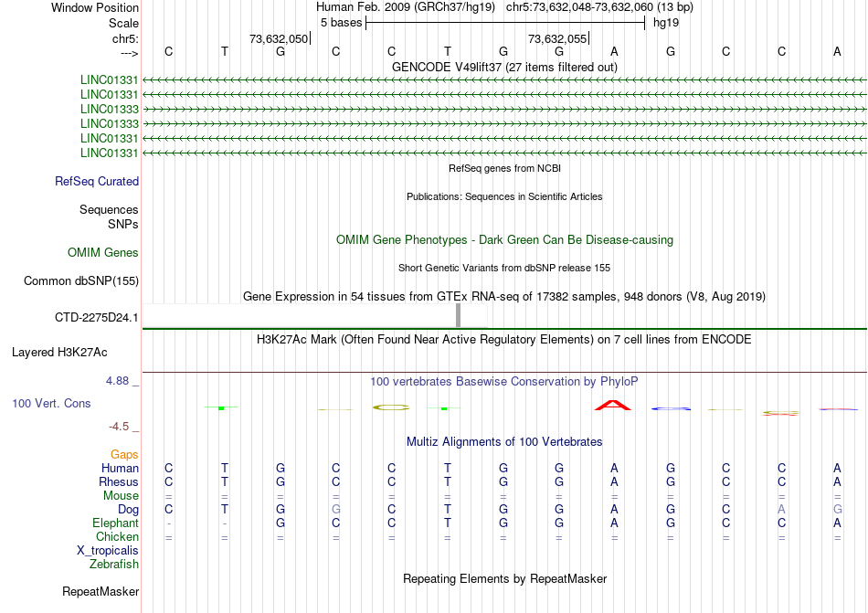This screenshot has height=613, width=868.
Task: Click Repeating Elements by RepeatMasker title
Action: click(504, 578)
